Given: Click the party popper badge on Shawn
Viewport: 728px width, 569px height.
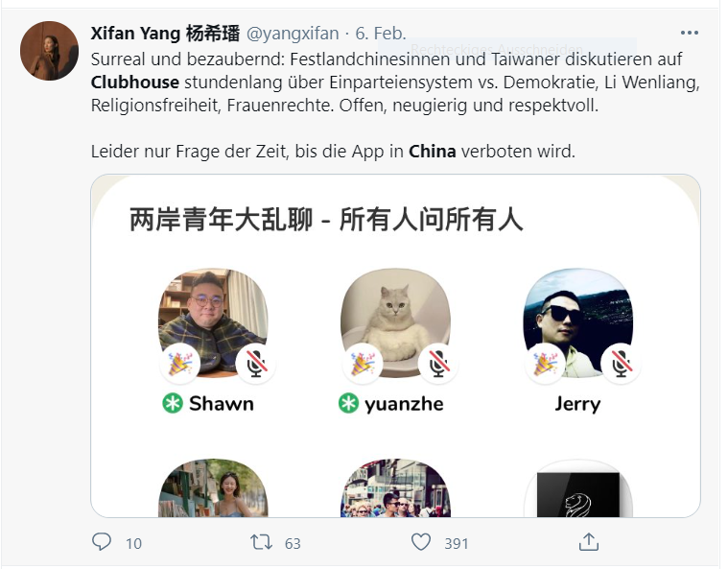Looking at the screenshot, I should coord(180,364).
